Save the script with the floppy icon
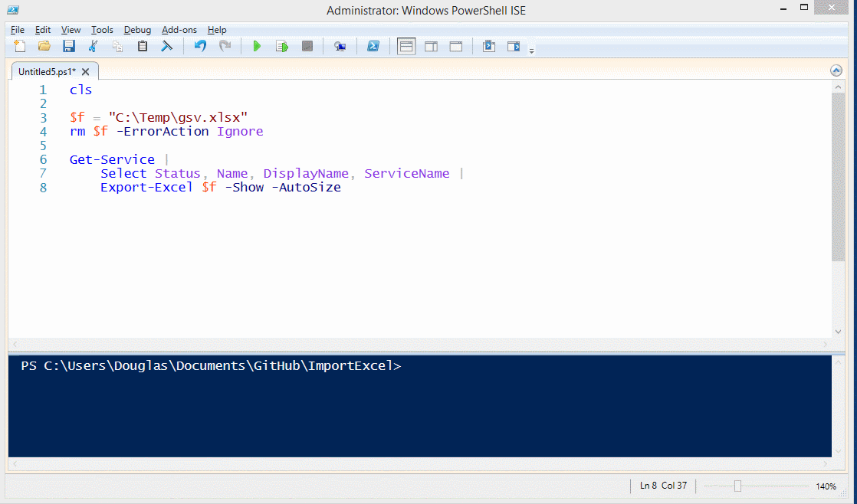Image resolution: width=857 pixels, height=504 pixels. (x=69, y=47)
